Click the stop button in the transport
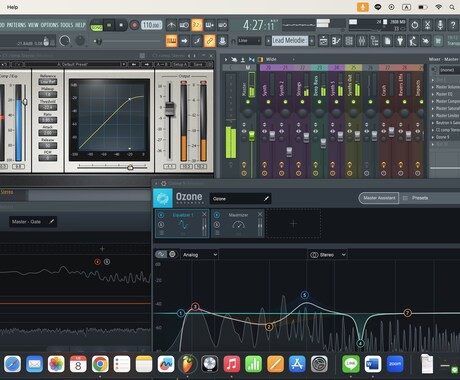460x380 pixels. coord(121,25)
